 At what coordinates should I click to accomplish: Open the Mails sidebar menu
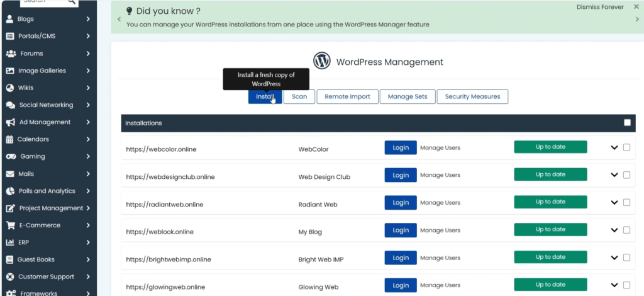(x=48, y=174)
